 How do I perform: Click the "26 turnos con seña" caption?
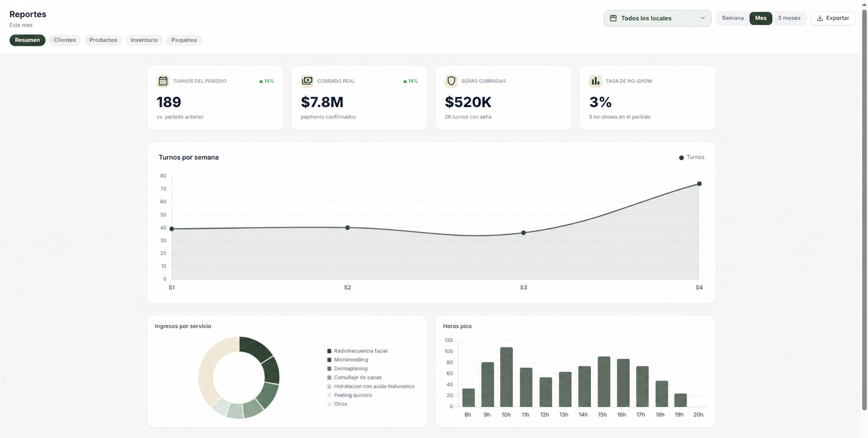tap(468, 117)
